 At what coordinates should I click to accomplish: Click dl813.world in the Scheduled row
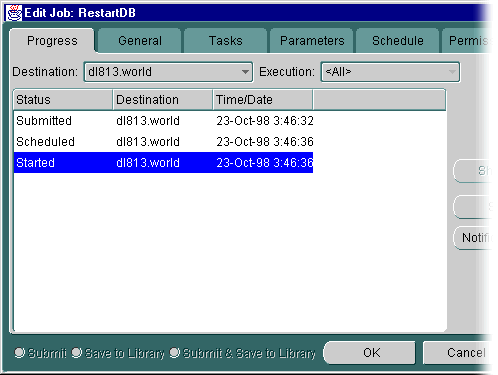(148, 142)
